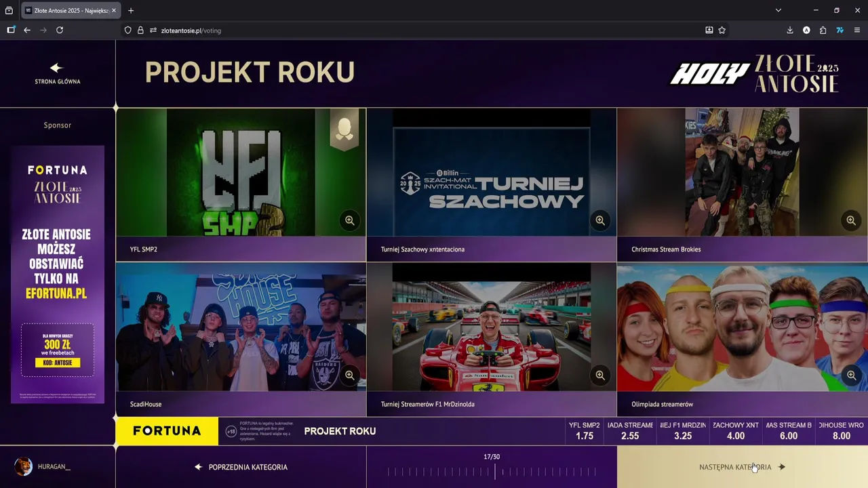Pick the ScadiHouse group photo
Image resolution: width=868 pixels, height=488 pixels.
[241, 327]
